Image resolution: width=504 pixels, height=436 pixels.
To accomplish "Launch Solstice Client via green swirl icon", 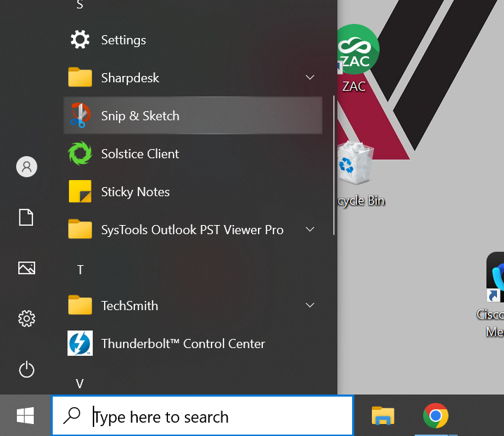I will pos(79,153).
